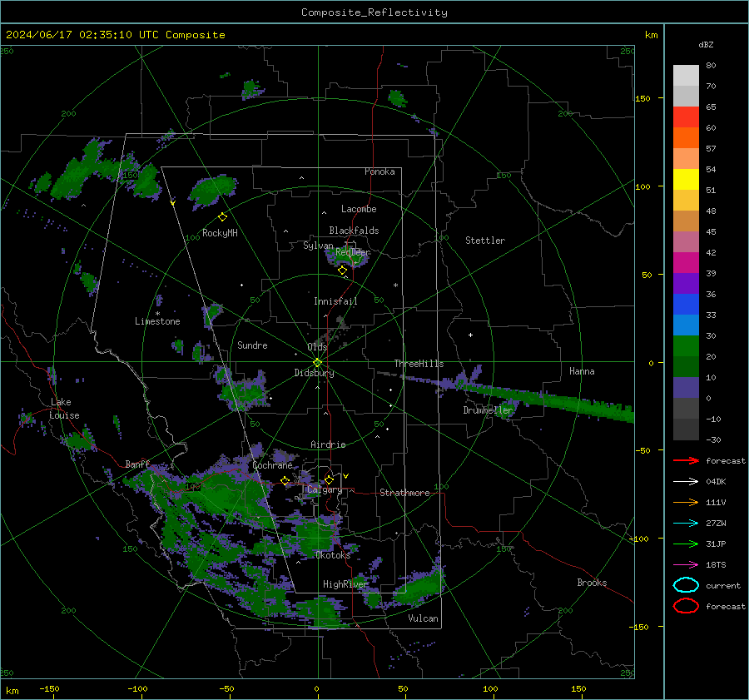The width and height of the screenshot is (749, 700).
Task: Click the yellow diamond marker below Cochrane
Action: pyautogui.click(x=285, y=480)
